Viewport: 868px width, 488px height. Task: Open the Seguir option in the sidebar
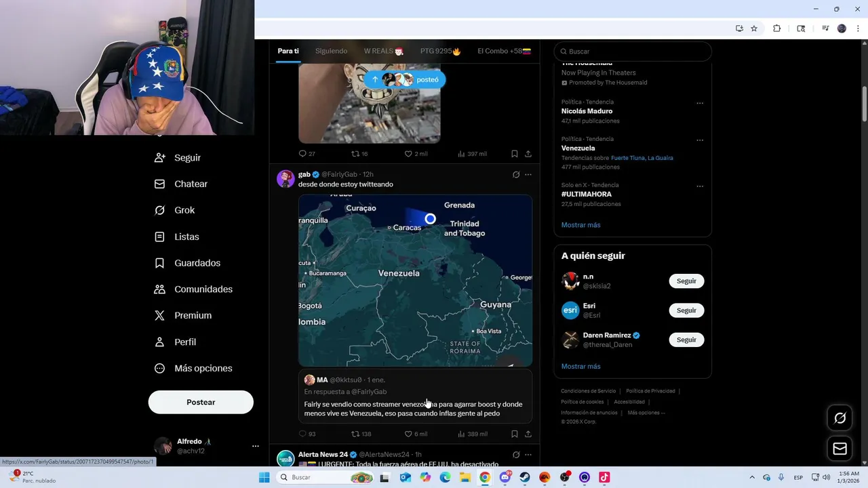coord(178,157)
